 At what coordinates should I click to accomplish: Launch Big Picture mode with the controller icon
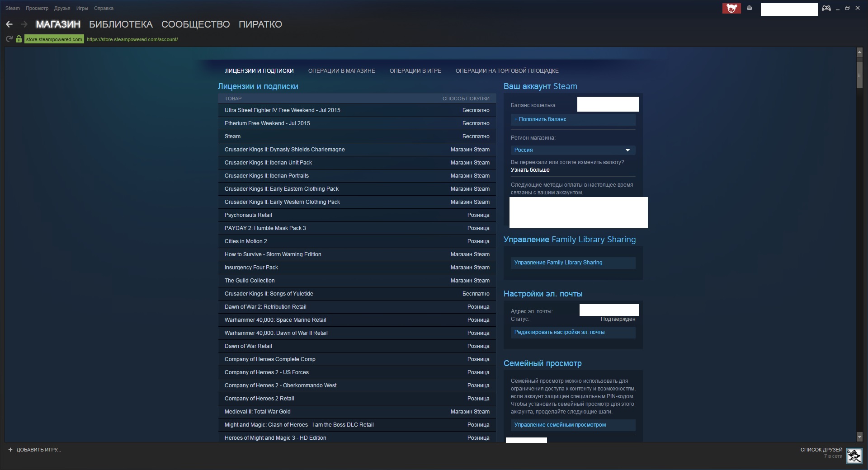pyautogui.click(x=826, y=8)
